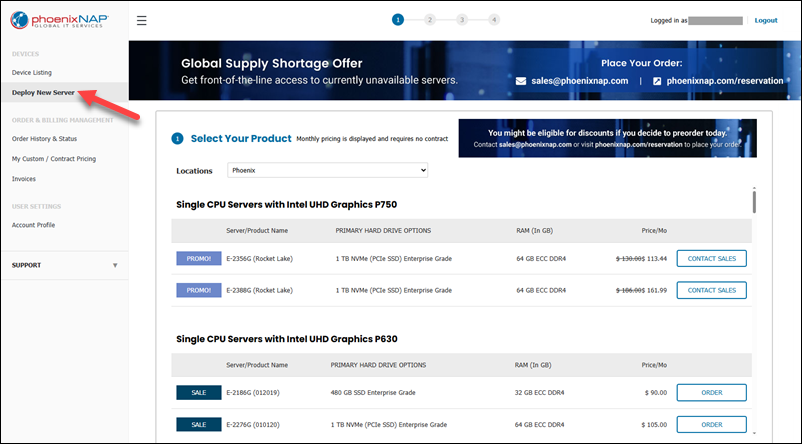Go to step 4 in progress indicator
Viewport: 802px width, 444px height.
(494, 20)
